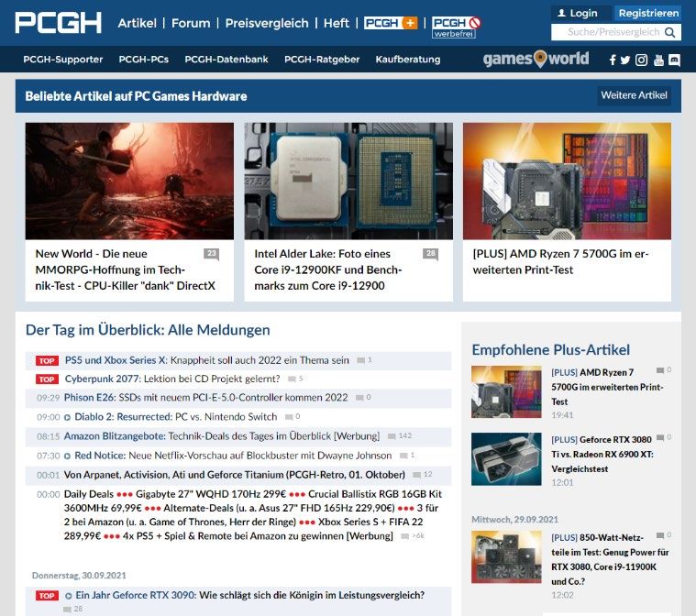Screen dimensions: 696x616
Task: Click the TOP badge on the Cyberpunk 2077 row
Action: [x=47, y=379]
